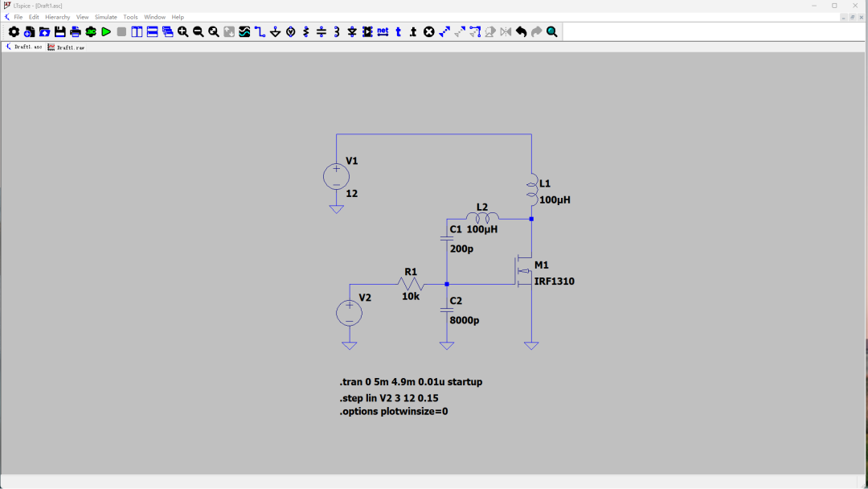Screen dimensions: 868x489
Task: Open a file with the folder icon
Action: 44,32
